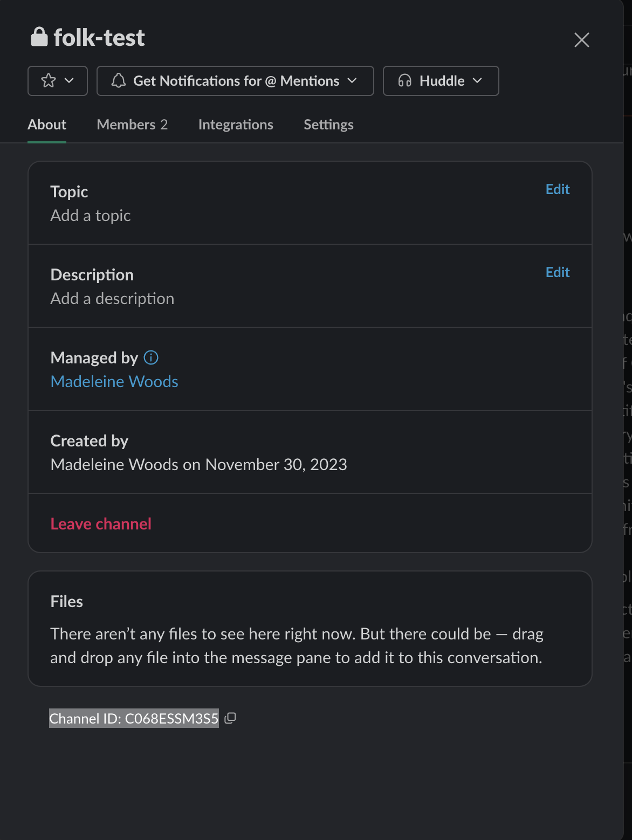The width and height of the screenshot is (632, 840).
Task: Open the notifications dropdown chevron after Mentions
Action: tap(353, 81)
